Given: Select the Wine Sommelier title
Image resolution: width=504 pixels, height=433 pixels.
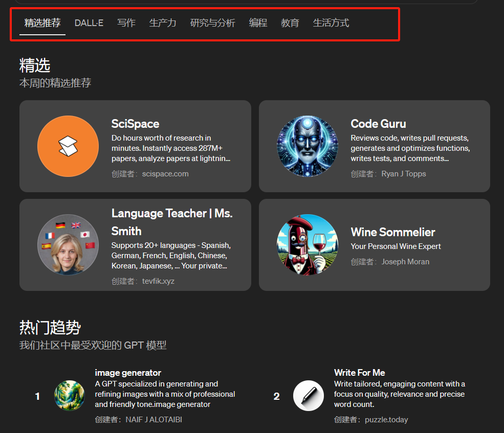Looking at the screenshot, I should (x=393, y=232).
